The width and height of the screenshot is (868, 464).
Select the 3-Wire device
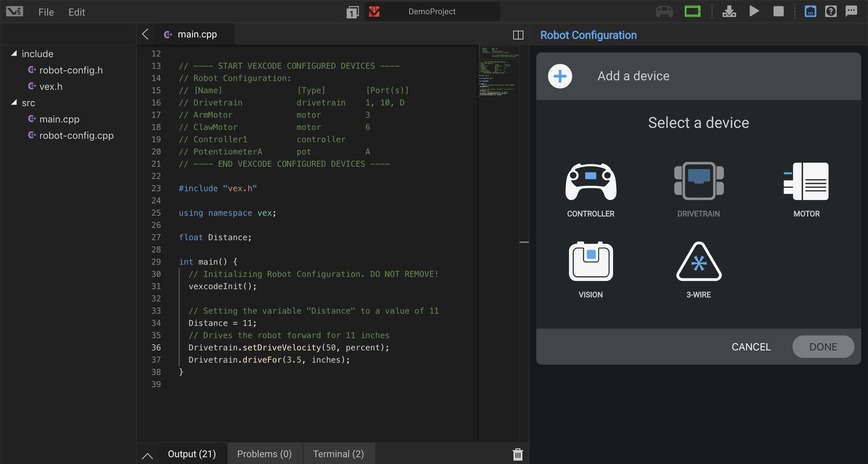tap(698, 270)
